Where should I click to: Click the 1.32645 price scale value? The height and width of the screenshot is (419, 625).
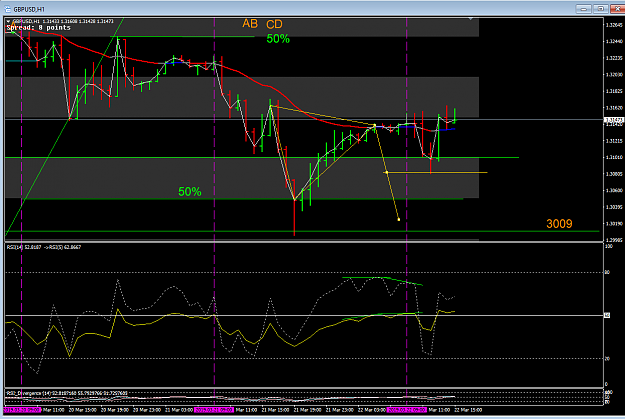click(x=614, y=25)
